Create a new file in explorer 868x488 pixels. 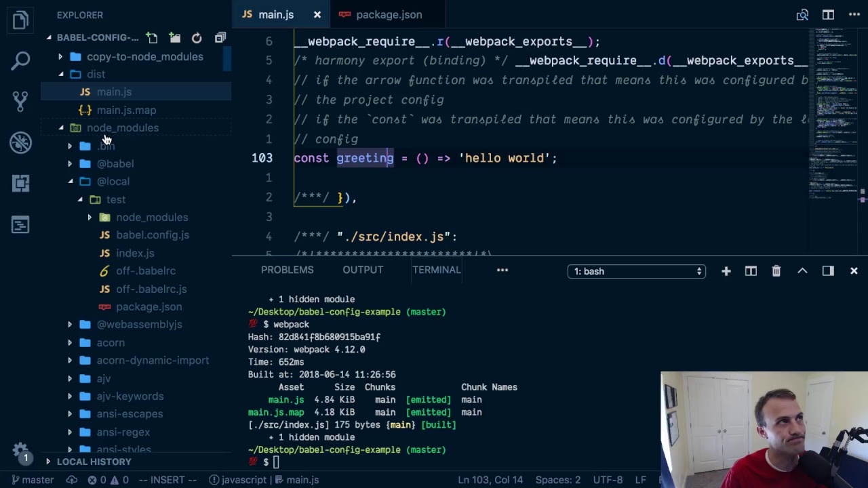(152, 38)
